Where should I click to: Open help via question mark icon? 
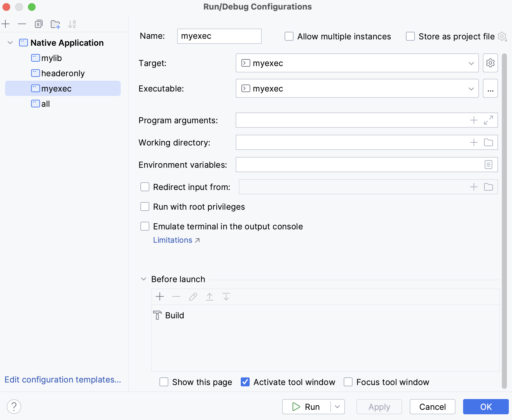click(14, 406)
